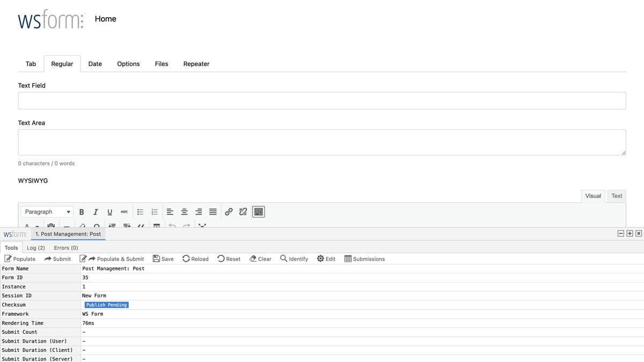
Task: Open the Paragraph style dropdown
Action: [x=46, y=211]
